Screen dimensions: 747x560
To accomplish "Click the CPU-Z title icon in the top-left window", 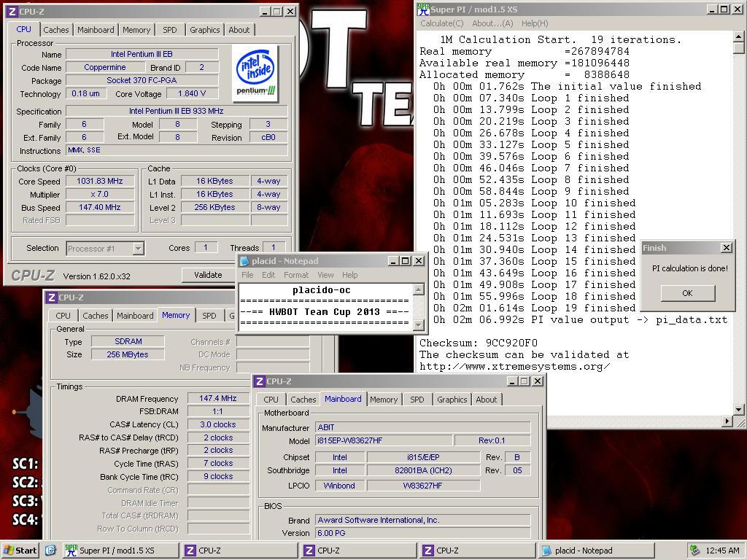I will click(12, 12).
